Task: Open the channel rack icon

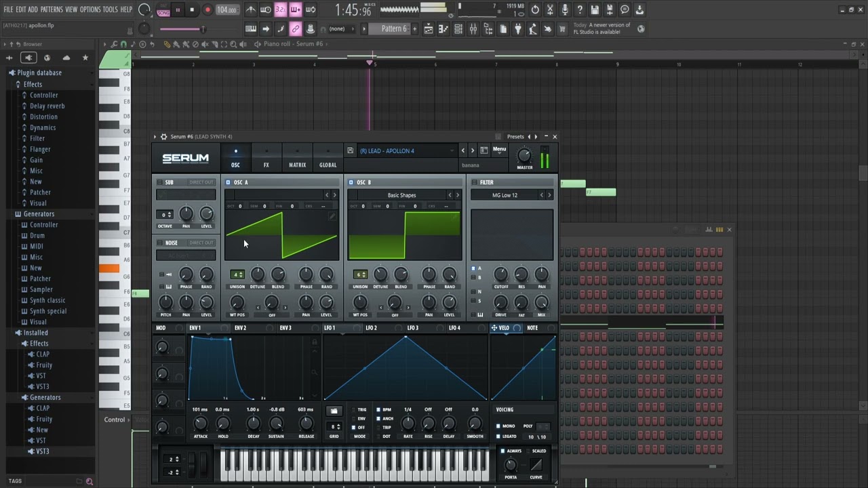Action: pyautogui.click(x=458, y=29)
